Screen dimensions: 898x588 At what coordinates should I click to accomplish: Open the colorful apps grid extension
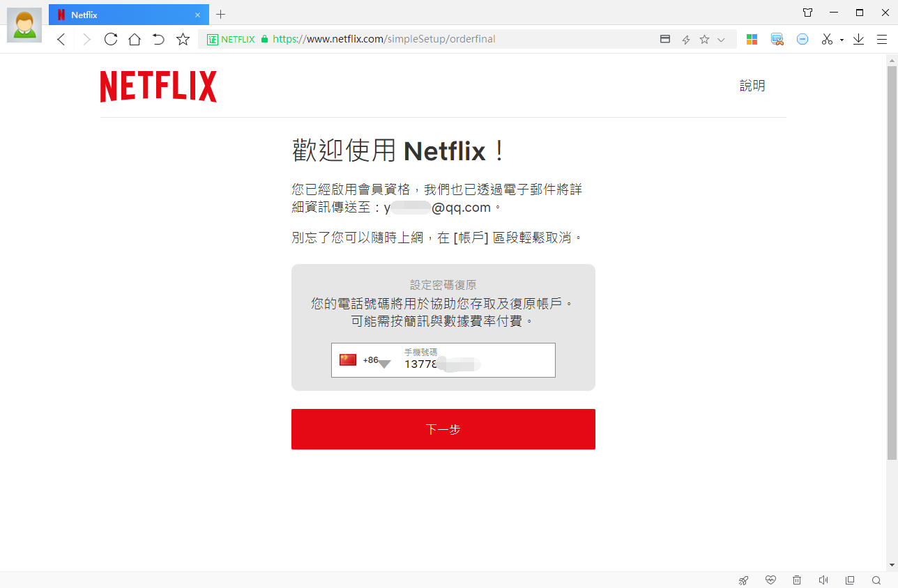752,40
